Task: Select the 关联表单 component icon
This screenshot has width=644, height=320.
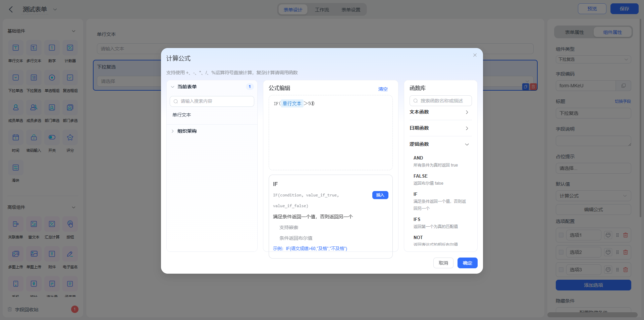Action: [16, 224]
